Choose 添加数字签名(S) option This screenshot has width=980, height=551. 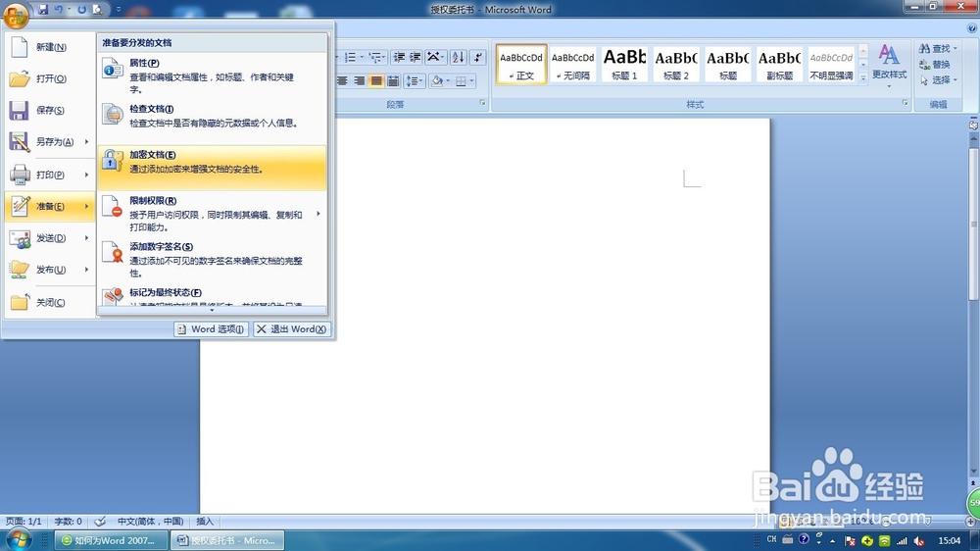tap(212, 259)
